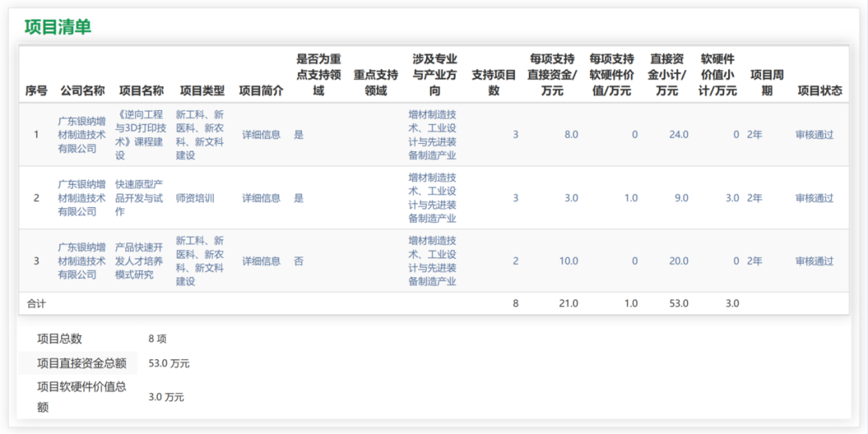The height and width of the screenshot is (434, 868).
Task: Open 详细信息 link in row 1
Action: point(261,135)
